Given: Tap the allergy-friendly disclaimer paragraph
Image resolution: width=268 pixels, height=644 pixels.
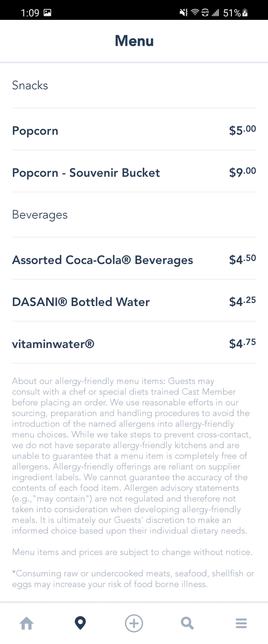Looking at the screenshot, I should point(131,456).
